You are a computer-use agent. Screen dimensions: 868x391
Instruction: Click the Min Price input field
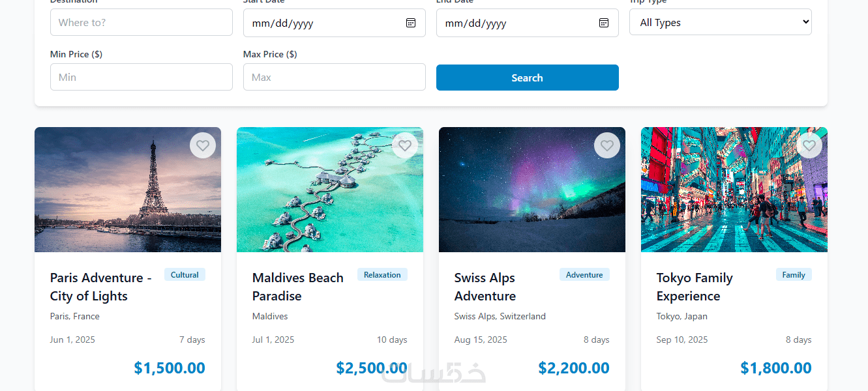tap(141, 77)
